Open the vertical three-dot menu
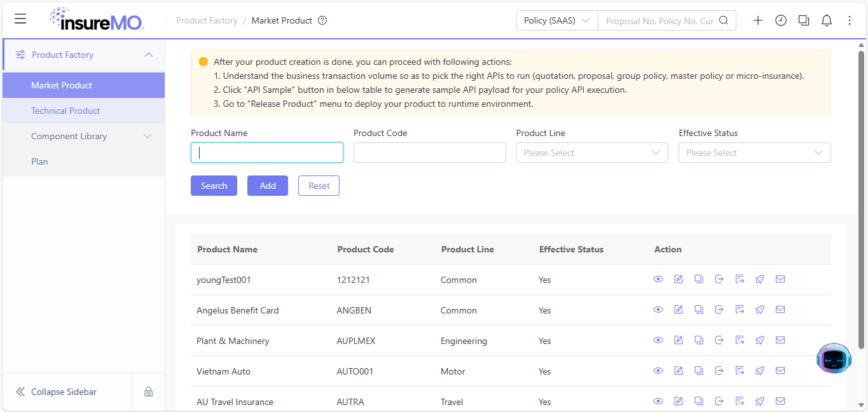The height and width of the screenshot is (412, 868). tap(850, 20)
